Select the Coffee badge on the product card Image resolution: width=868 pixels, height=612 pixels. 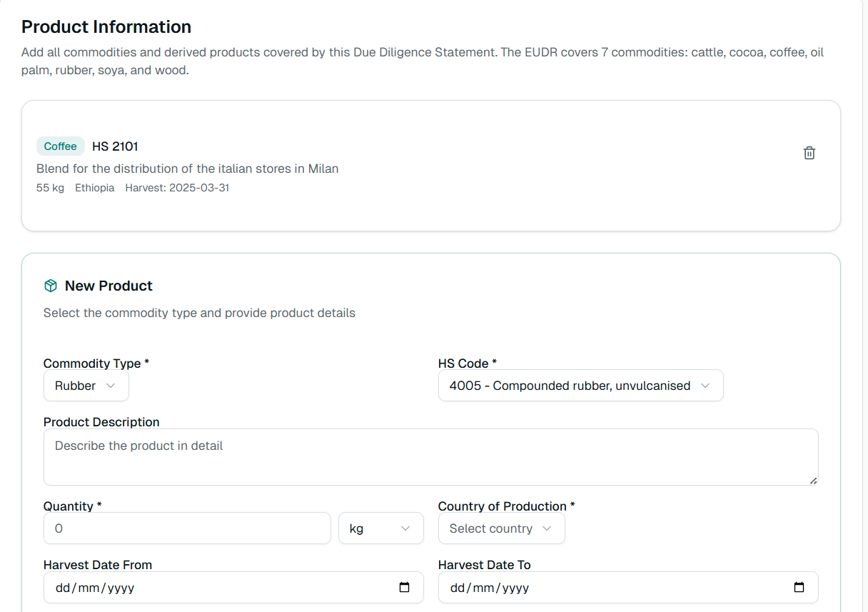[60, 146]
